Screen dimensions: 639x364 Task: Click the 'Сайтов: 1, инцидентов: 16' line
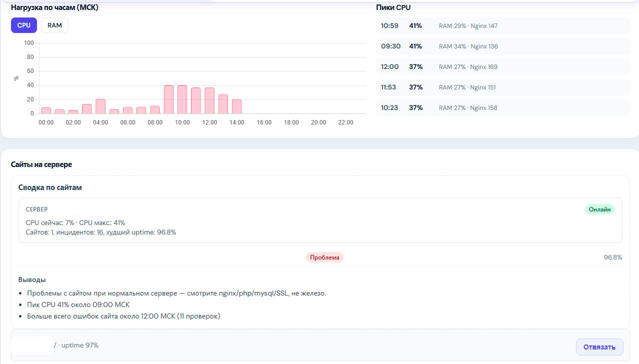[x=101, y=232]
